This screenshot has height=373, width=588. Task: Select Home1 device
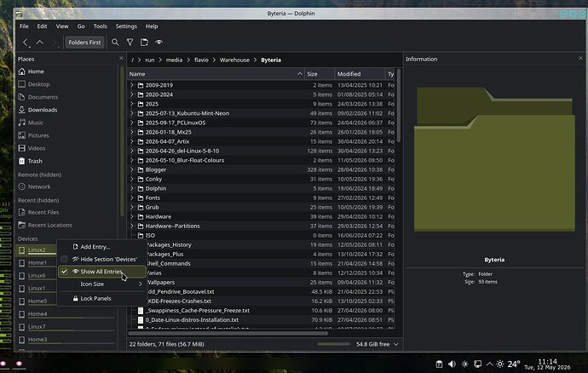point(37,263)
